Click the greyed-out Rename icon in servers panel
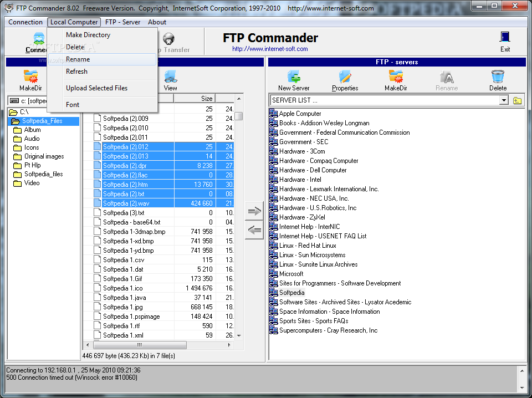 447,76
